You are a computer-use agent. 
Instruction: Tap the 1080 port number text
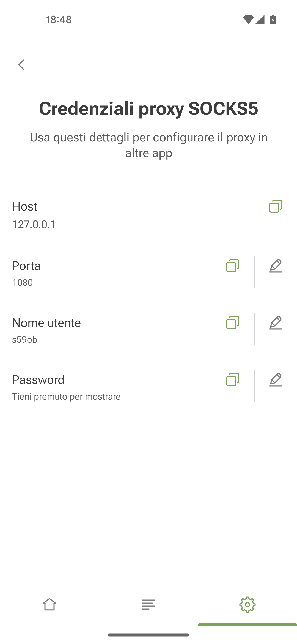(x=23, y=282)
